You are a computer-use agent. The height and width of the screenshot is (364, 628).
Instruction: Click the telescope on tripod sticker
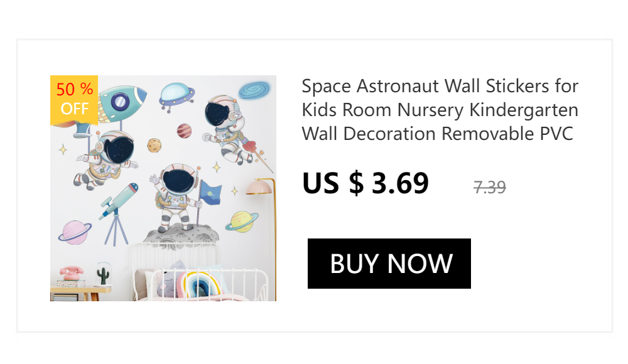(x=118, y=213)
